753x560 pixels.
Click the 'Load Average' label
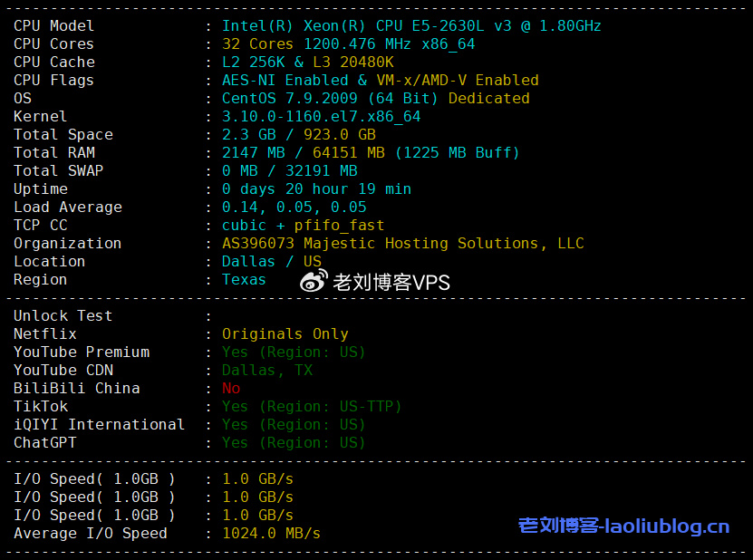[68, 208]
